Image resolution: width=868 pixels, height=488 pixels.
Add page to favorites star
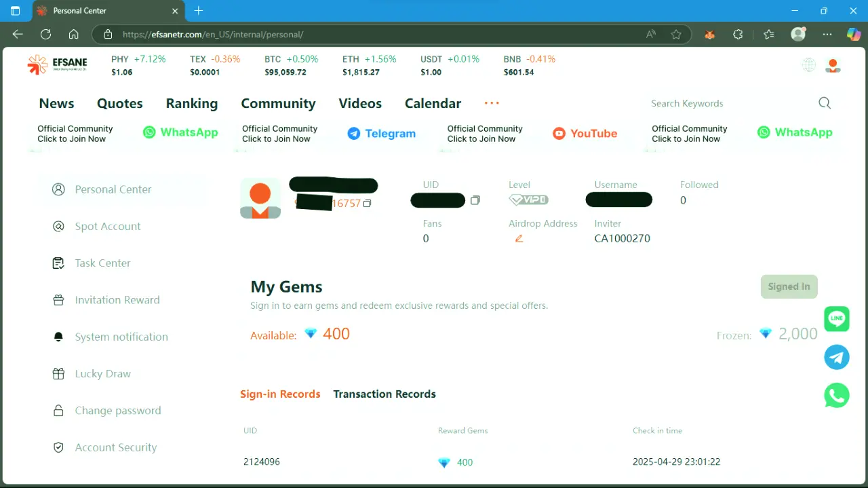(x=676, y=34)
